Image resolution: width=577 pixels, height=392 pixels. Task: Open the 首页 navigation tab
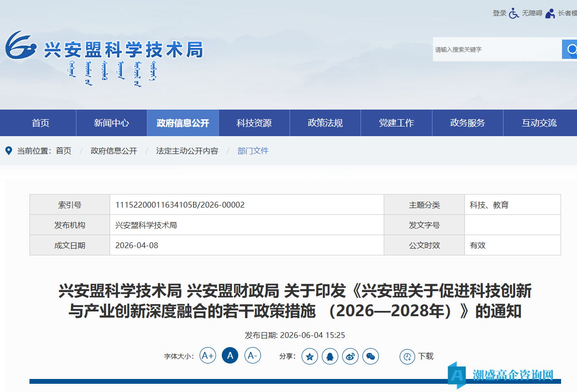41,123
